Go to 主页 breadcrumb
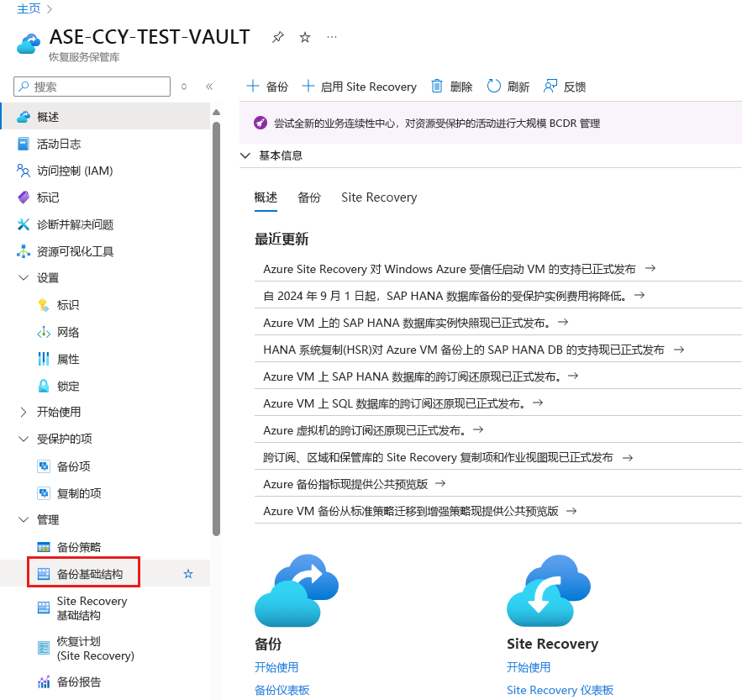The image size is (742, 700). 29,8
